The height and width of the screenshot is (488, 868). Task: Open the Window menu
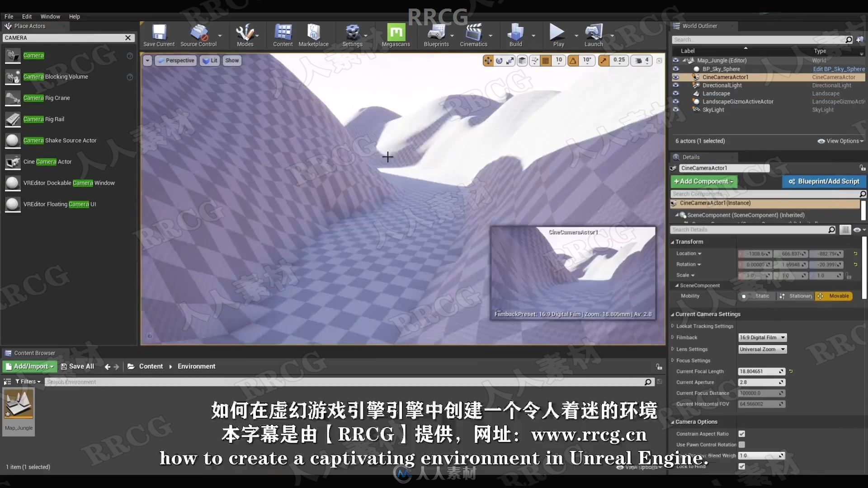[50, 16]
